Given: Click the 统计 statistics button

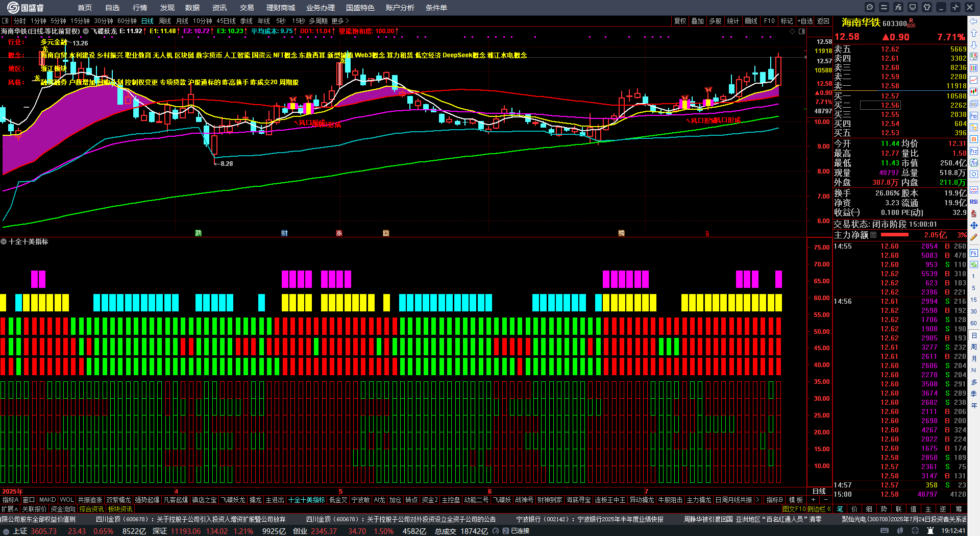Looking at the screenshot, I should 733,21.
